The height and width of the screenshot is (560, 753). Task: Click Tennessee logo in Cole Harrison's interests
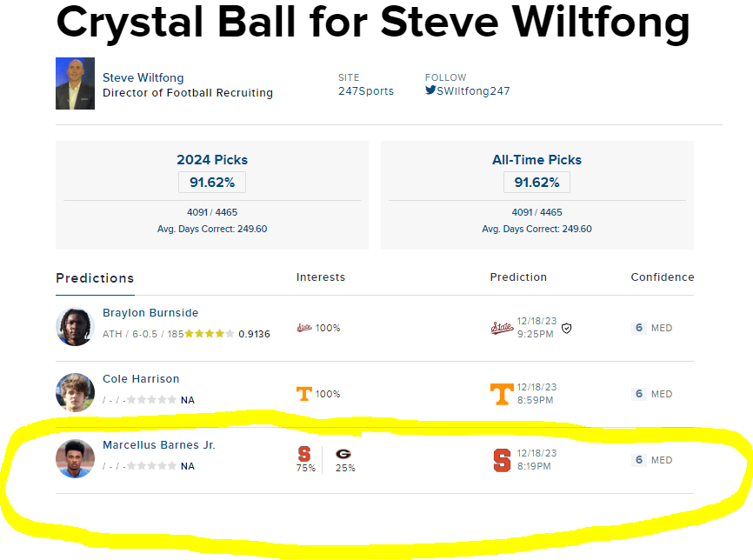pyautogui.click(x=304, y=394)
